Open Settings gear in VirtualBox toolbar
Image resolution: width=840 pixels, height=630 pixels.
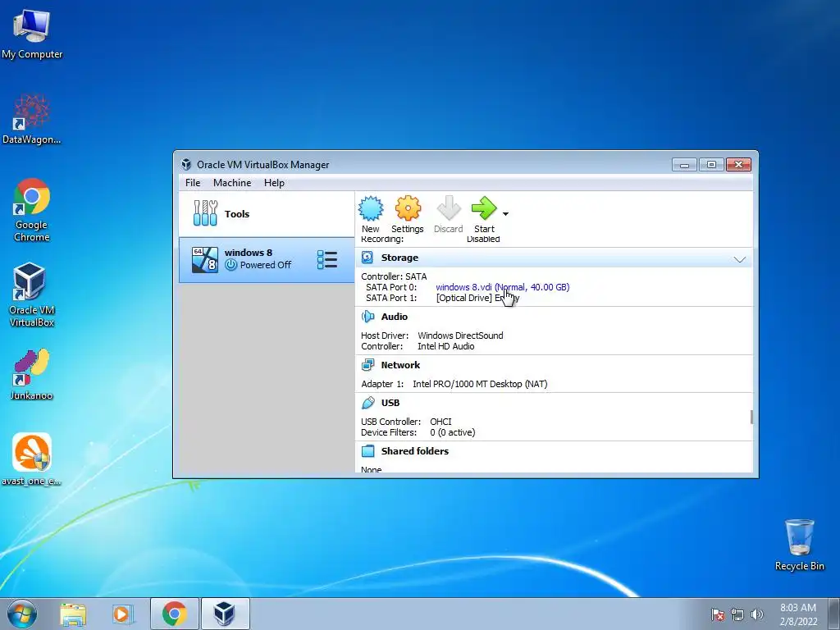(408, 209)
